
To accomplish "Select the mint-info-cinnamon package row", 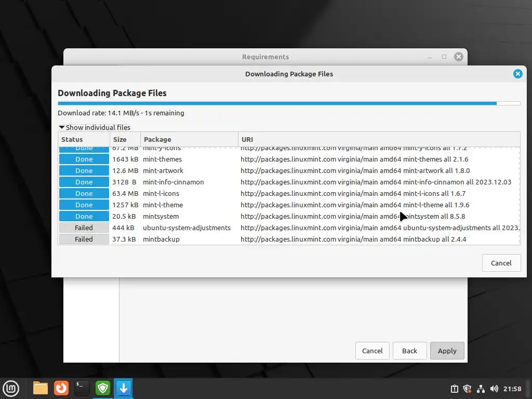I will click(x=289, y=182).
